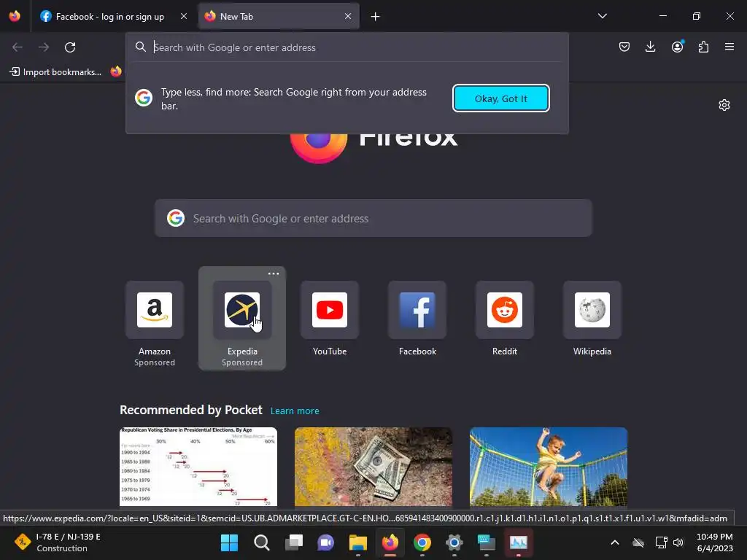This screenshot has width=747, height=560.
Task: Launch Teams Chat from taskbar
Action: (x=326, y=542)
